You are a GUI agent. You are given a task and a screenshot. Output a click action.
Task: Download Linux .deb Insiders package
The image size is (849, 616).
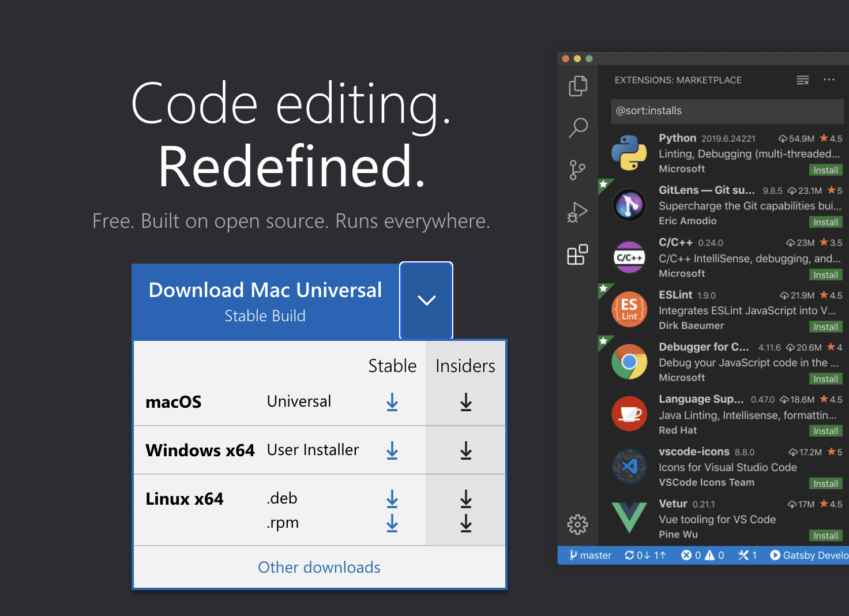click(466, 499)
